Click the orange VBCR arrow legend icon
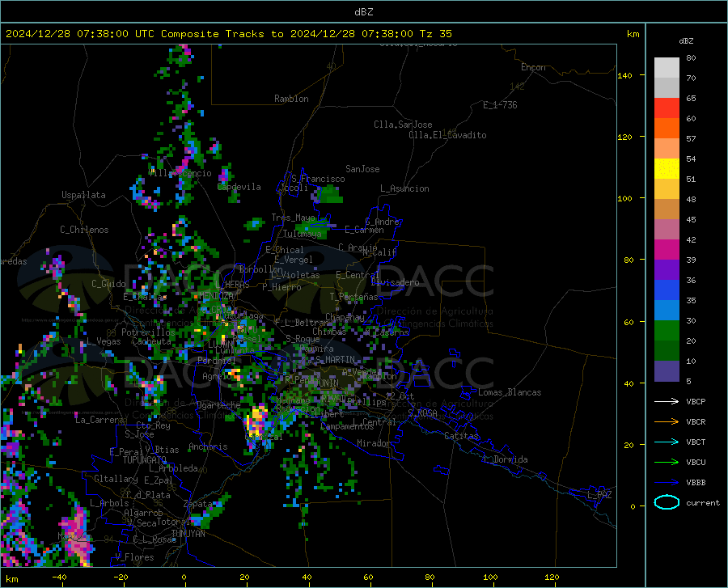This screenshot has height=588, width=728. (x=667, y=421)
